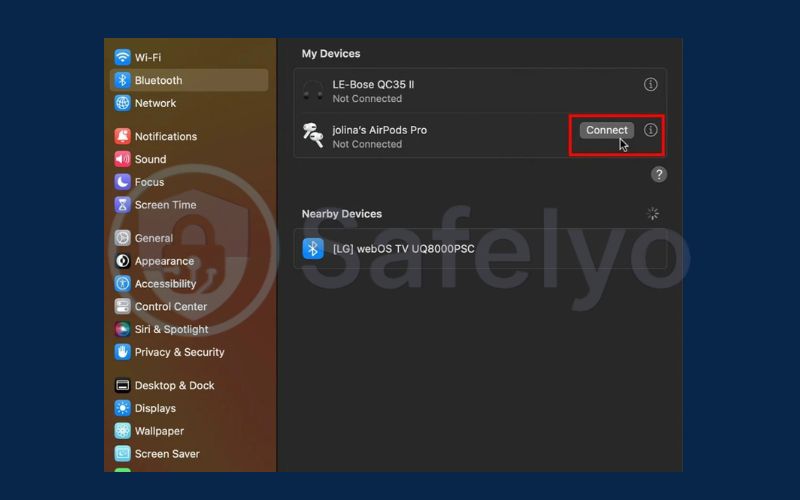800x500 pixels.
Task: Click the Screen Saver icon
Action: [122, 454]
